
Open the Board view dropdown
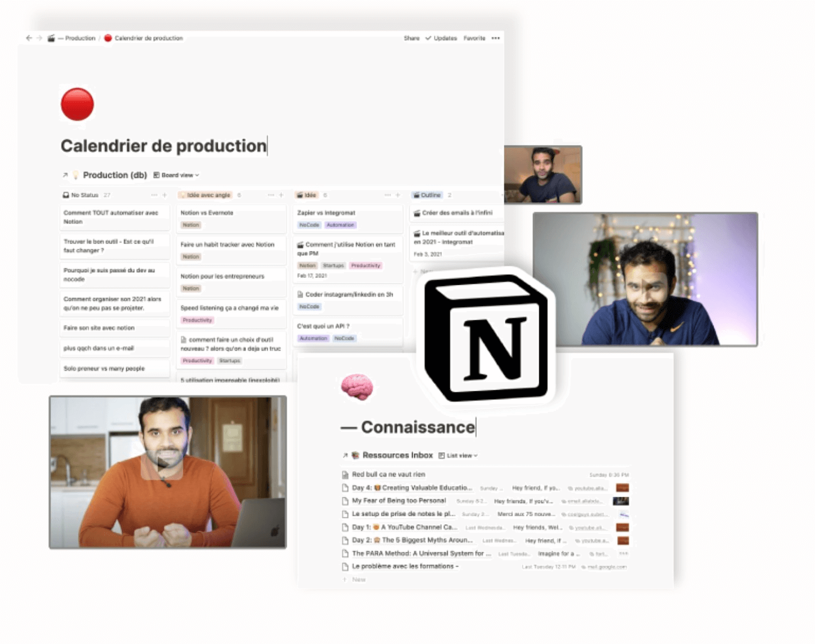(177, 175)
